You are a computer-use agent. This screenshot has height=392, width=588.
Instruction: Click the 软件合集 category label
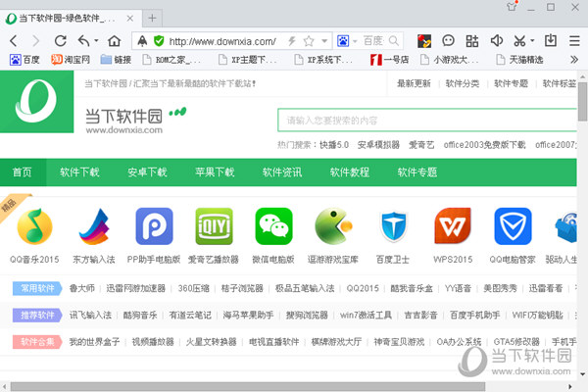[x=37, y=342]
